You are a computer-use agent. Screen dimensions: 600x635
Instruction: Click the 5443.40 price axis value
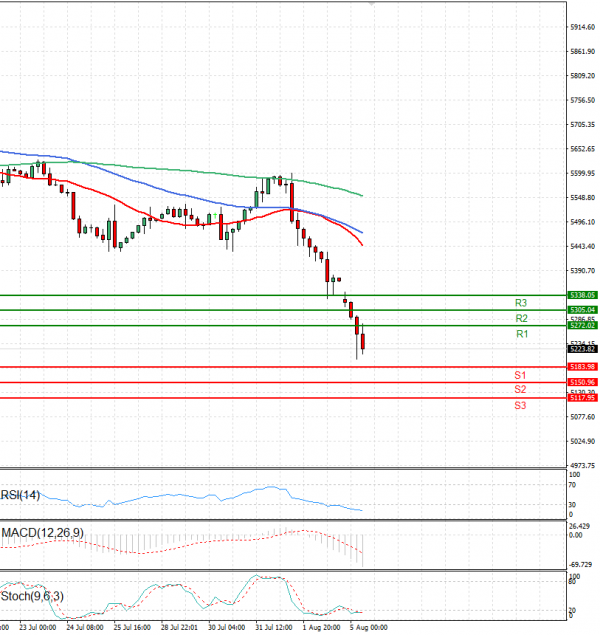pyautogui.click(x=582, y=246)
